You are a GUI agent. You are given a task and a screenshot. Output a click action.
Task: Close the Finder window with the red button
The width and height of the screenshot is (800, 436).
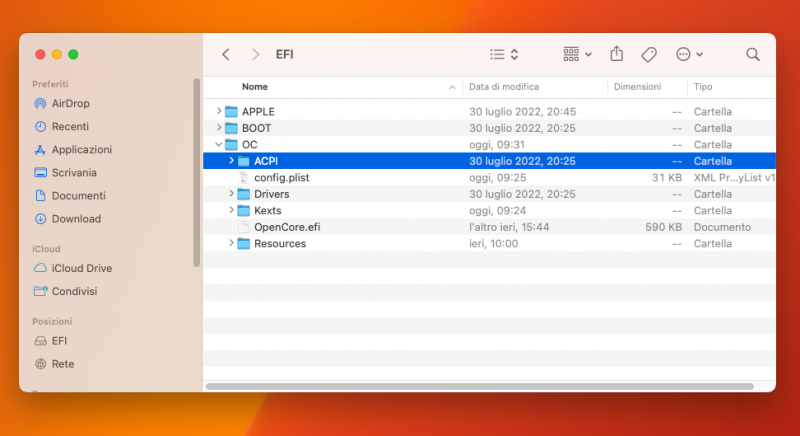40,54
